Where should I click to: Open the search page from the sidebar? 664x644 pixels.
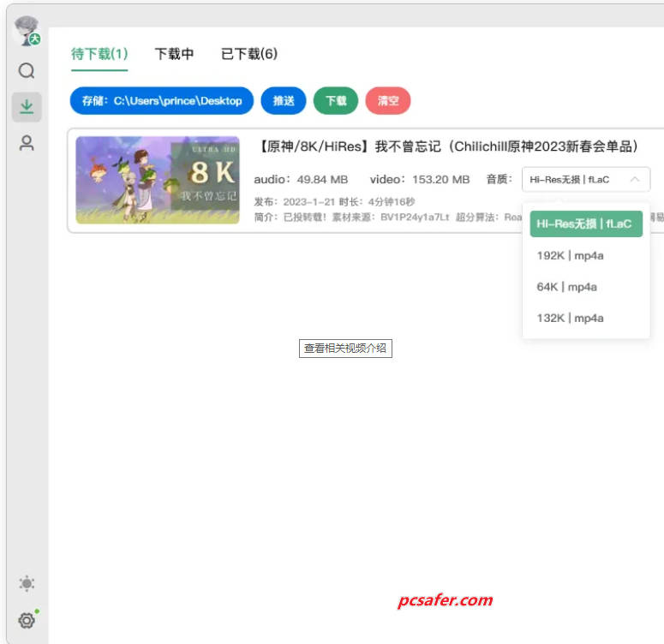27,71
